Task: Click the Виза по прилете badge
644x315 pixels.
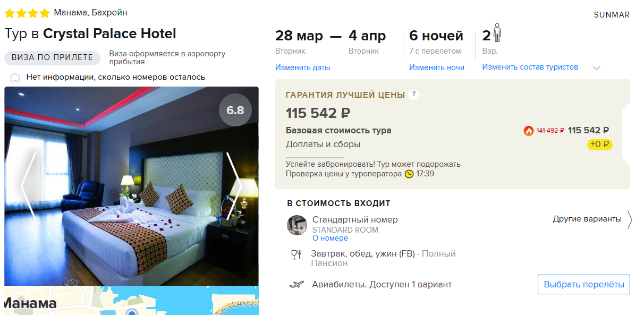Action: [x=52, y=57]
